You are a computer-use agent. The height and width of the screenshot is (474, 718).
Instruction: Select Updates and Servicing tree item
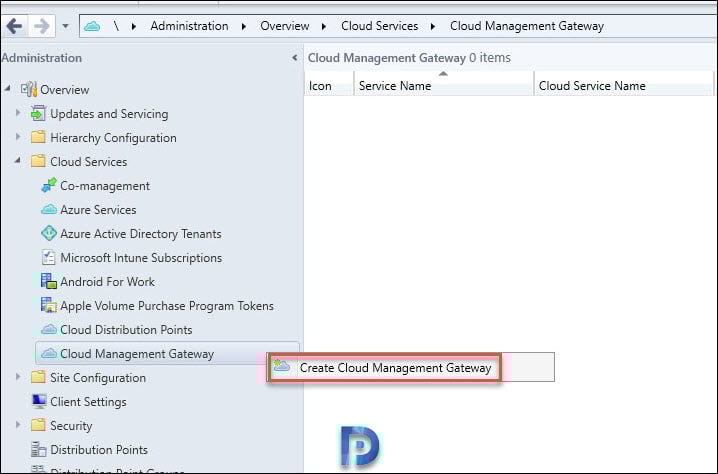[x=109, y=114]
